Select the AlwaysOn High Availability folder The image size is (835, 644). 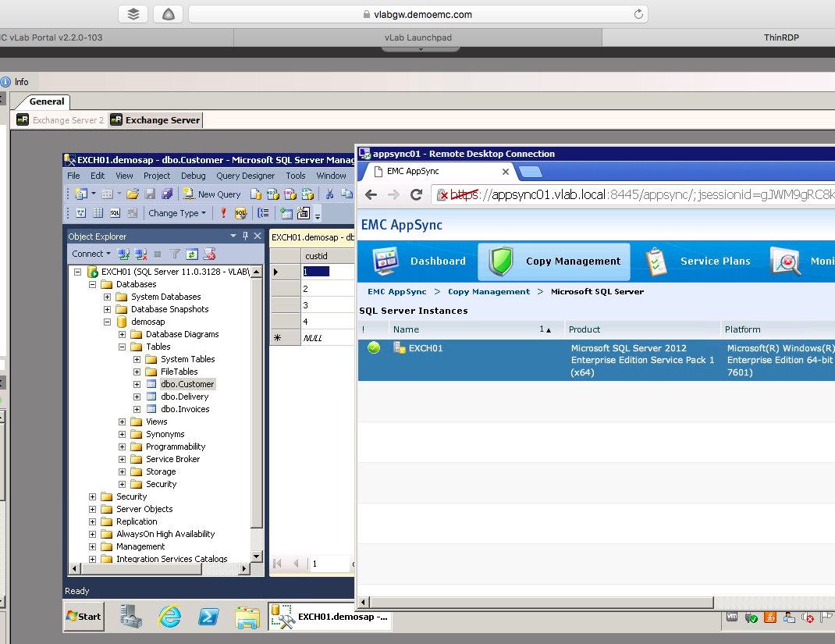tap(165, 534)
